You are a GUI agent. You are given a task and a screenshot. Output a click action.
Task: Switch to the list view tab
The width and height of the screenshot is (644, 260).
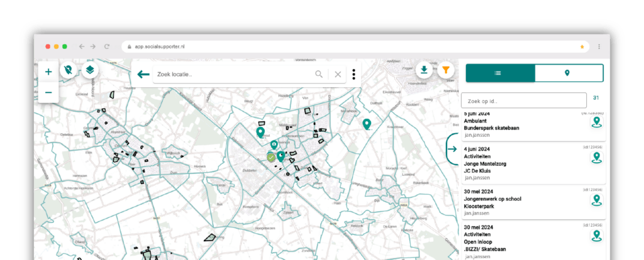pyautogui.click(x=500, y=73)
